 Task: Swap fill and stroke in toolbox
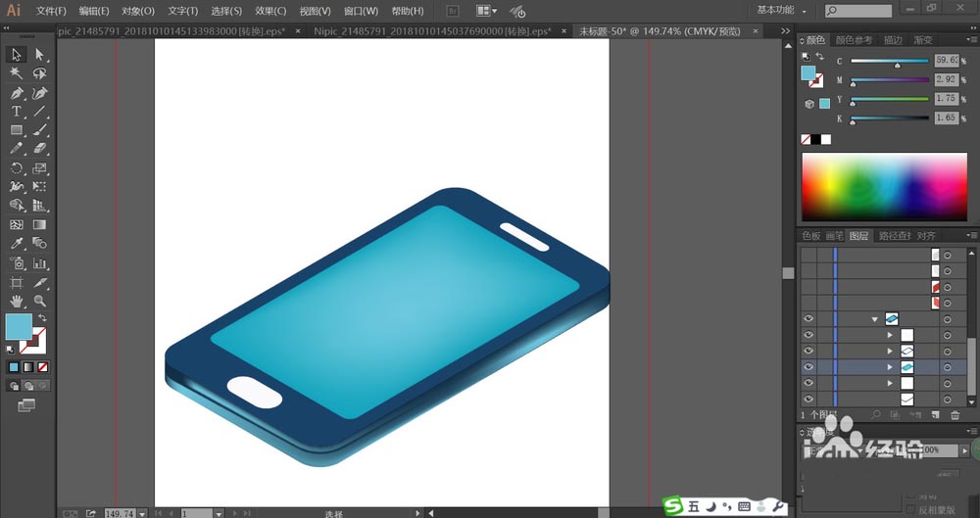click(42, 318)
